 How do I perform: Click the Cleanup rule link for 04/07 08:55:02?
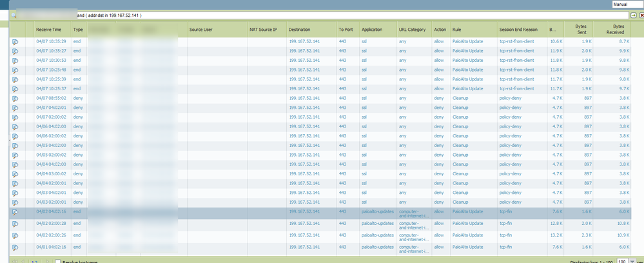[460, 98]
